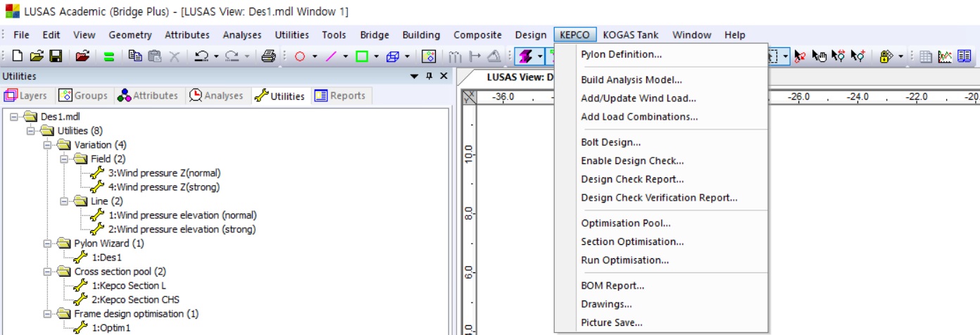Select the red circle Point tool
This screenshot has width=980, height=335.
[x=300, y=56]
